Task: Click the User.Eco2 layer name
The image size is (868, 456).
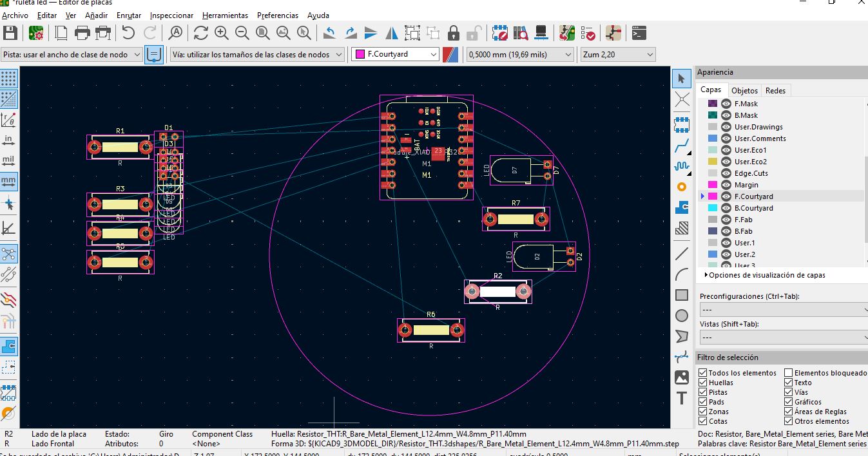Action: click(x=750, y=162)
